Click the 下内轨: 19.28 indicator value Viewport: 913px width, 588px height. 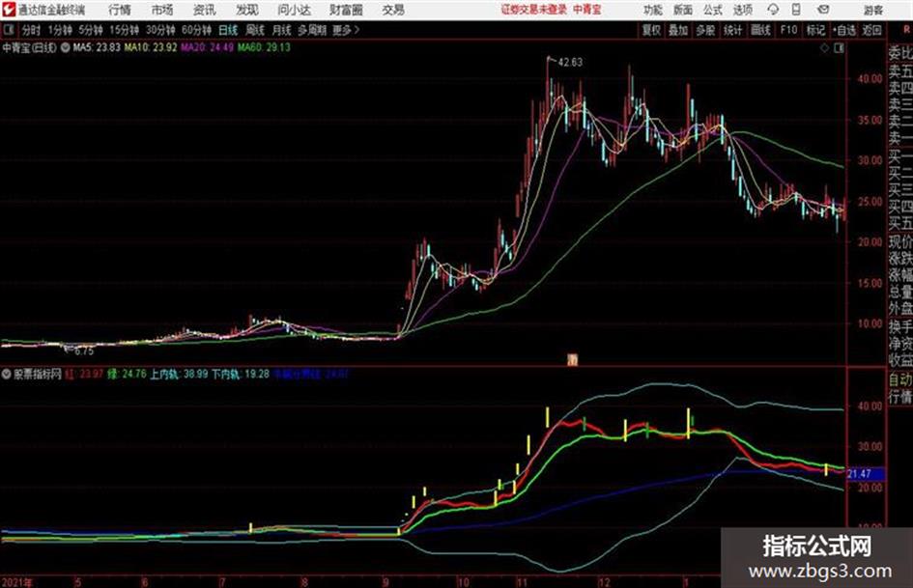(x=241, y=375)
